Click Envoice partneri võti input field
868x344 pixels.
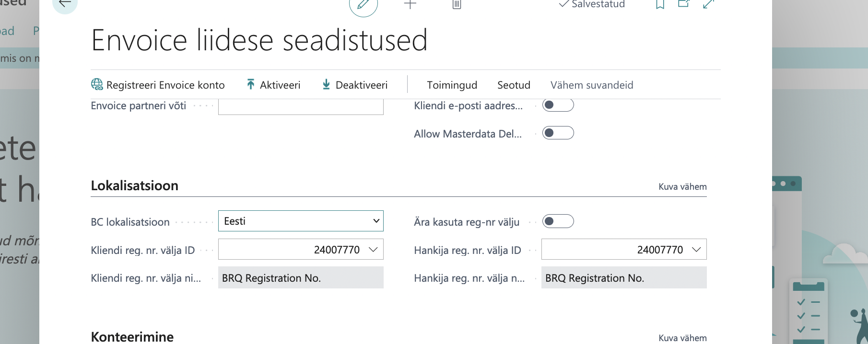click(x=301, y=106)
